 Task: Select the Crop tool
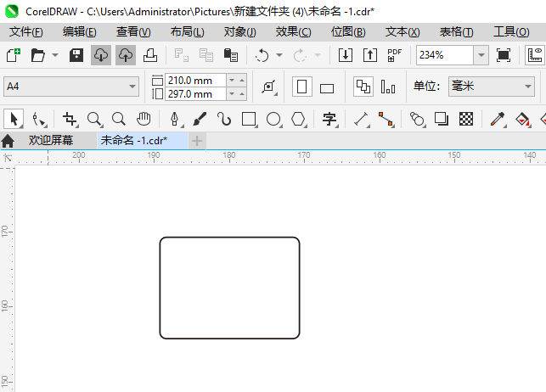(70, 120)
